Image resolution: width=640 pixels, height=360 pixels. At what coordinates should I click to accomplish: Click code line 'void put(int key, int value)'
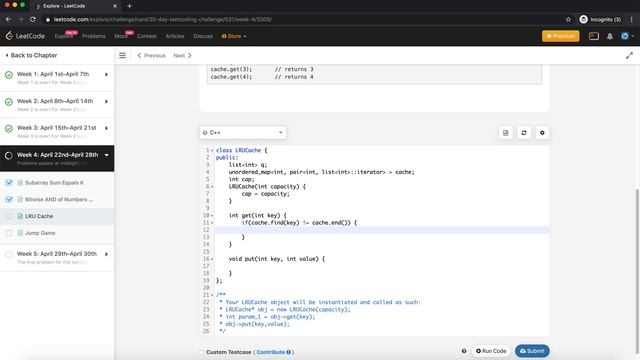click(277, 259)
